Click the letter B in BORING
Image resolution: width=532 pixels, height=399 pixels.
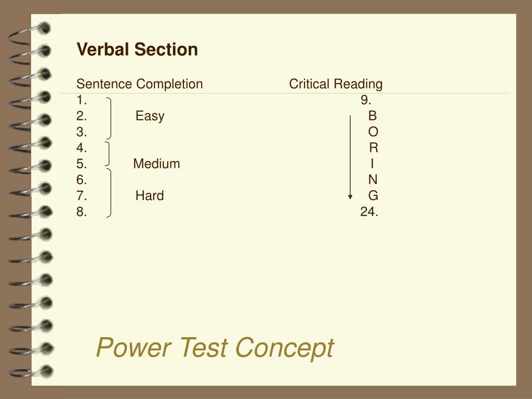[373, 116]
